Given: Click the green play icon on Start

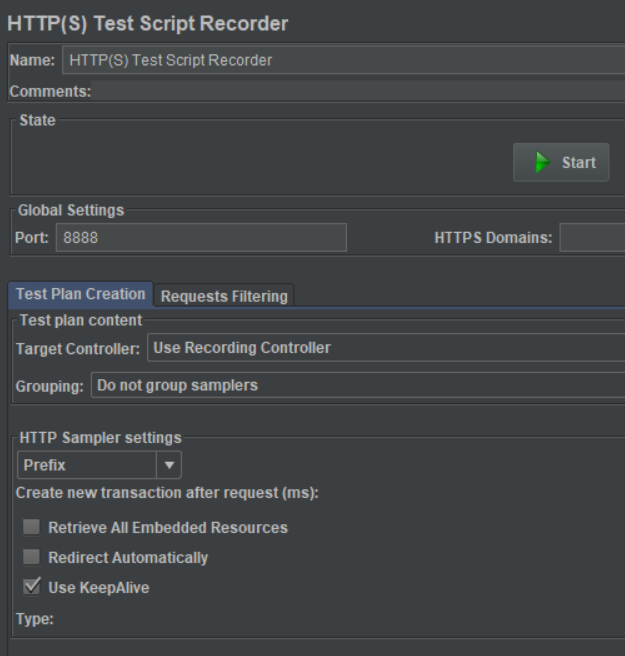Looking at the screenshot, I should point(542,163).
